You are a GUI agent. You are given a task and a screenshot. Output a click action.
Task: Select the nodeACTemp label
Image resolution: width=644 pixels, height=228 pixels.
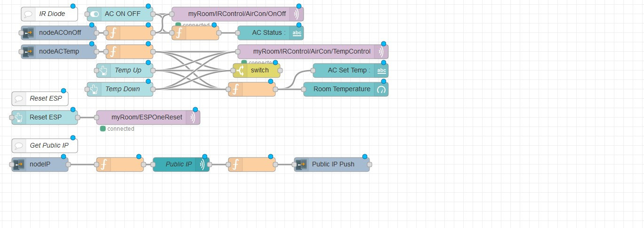(x=59, y=51)
